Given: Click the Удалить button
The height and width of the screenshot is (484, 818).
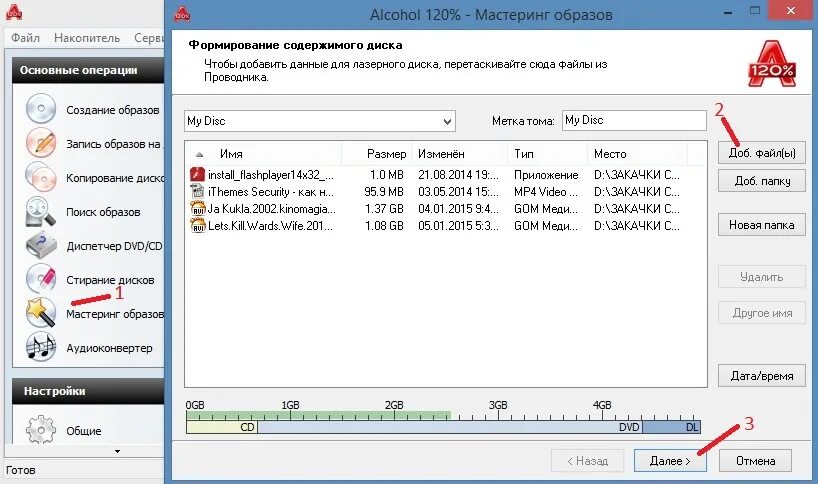Looking at the screenshot, I should 762,276.
